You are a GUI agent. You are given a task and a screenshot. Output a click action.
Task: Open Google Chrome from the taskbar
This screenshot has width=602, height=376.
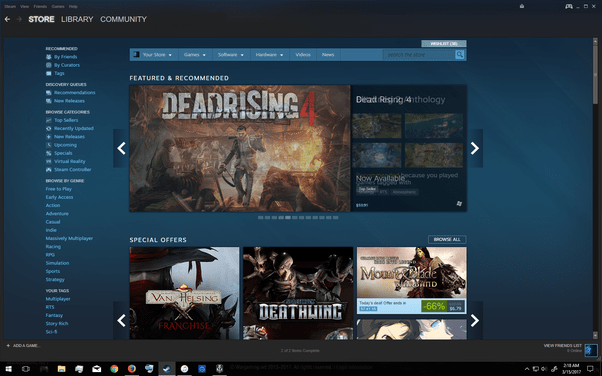[x=114, y=369]
